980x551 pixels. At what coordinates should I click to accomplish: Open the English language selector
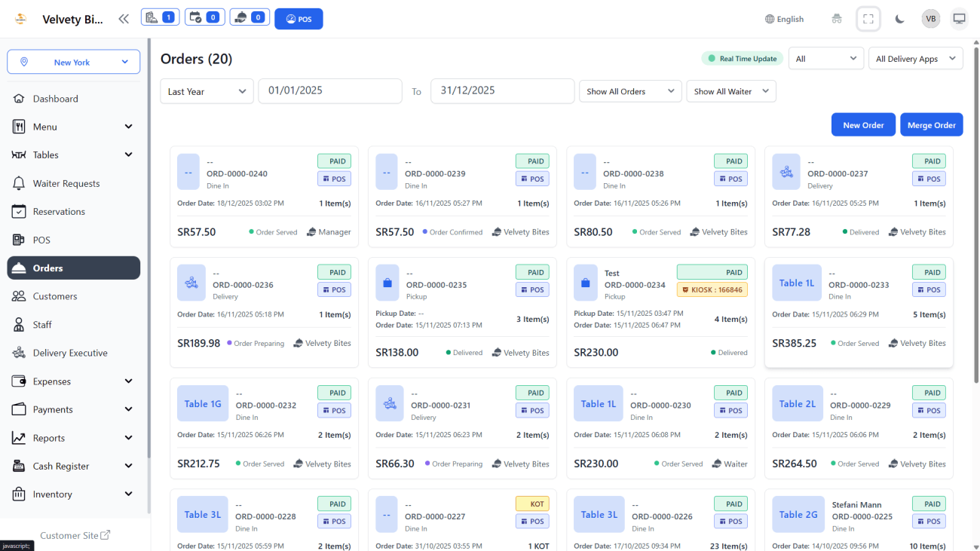pyautogui.click(x=784, y=19)
